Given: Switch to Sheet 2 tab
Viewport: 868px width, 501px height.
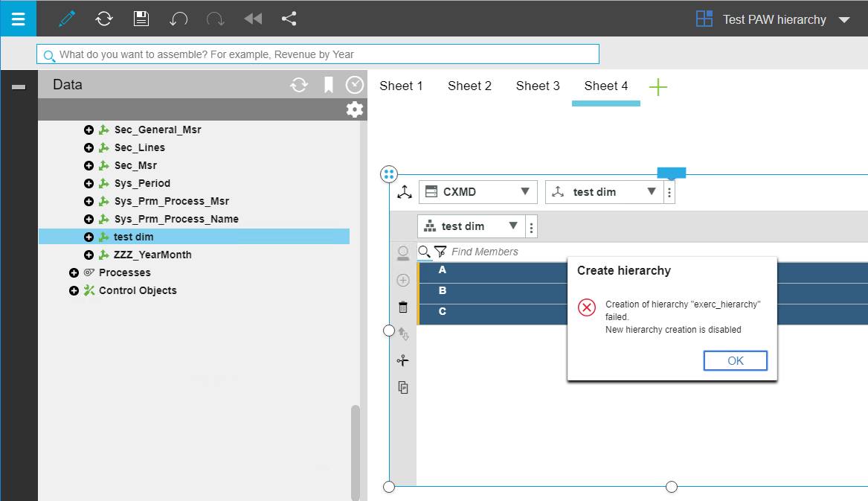Looking at the screenshot, I should point(469,86).
